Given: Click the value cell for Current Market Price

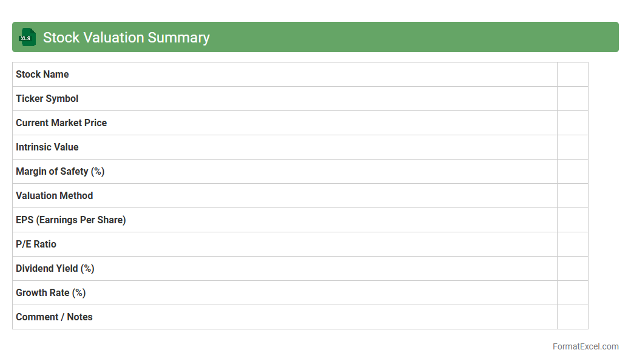Looking at the screenshot, I should [x=572, y=123].
